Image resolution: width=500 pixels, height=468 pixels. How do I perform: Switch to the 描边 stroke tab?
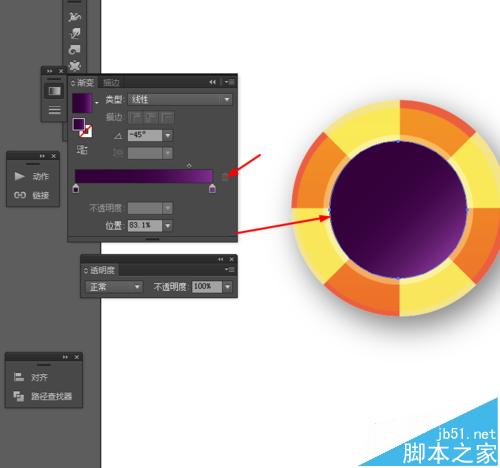tap(111, 82)
